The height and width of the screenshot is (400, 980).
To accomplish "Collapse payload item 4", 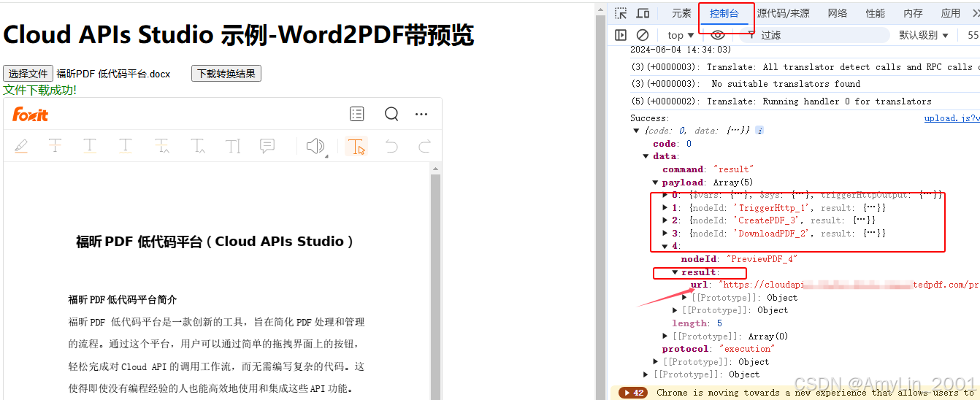I will pyautogui.click(x=665, y=246).
